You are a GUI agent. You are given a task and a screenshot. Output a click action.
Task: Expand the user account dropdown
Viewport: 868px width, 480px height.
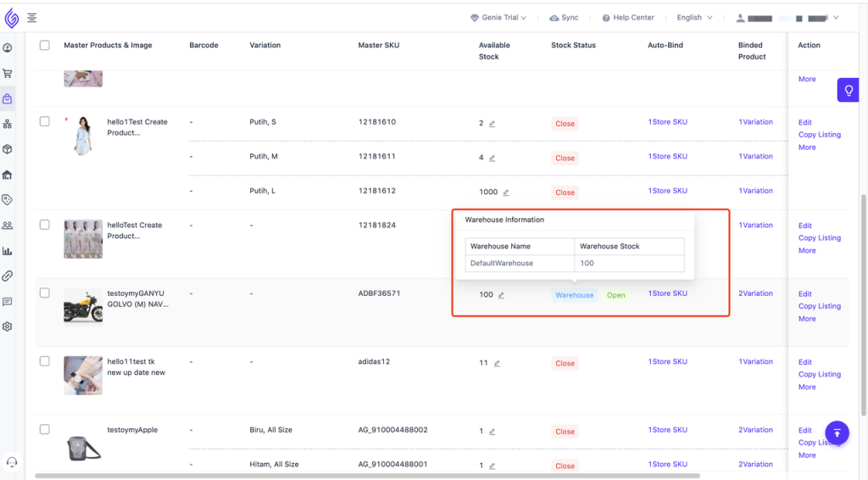tap(787, 18)
